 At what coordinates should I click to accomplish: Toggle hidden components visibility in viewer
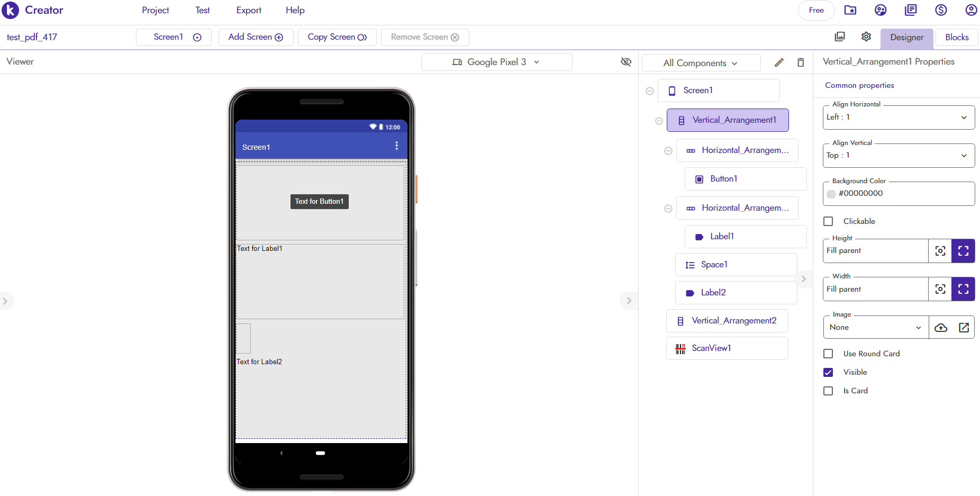[626, 62]
